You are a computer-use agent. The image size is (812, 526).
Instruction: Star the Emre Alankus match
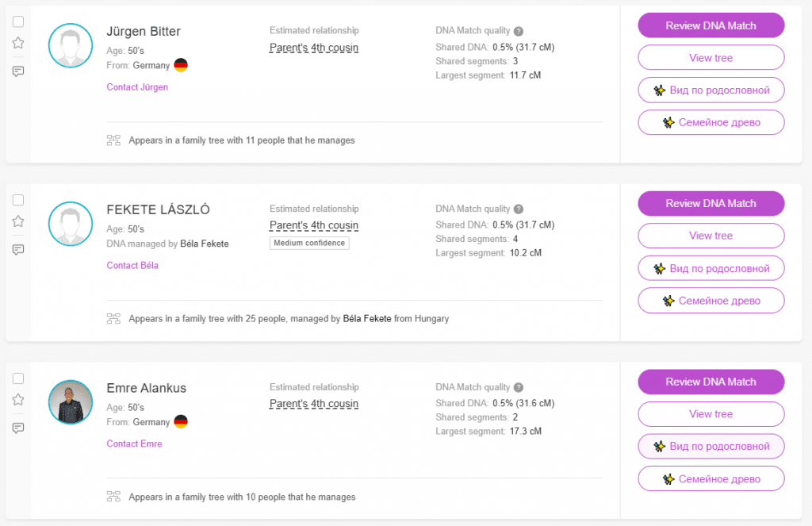(18, 400)
